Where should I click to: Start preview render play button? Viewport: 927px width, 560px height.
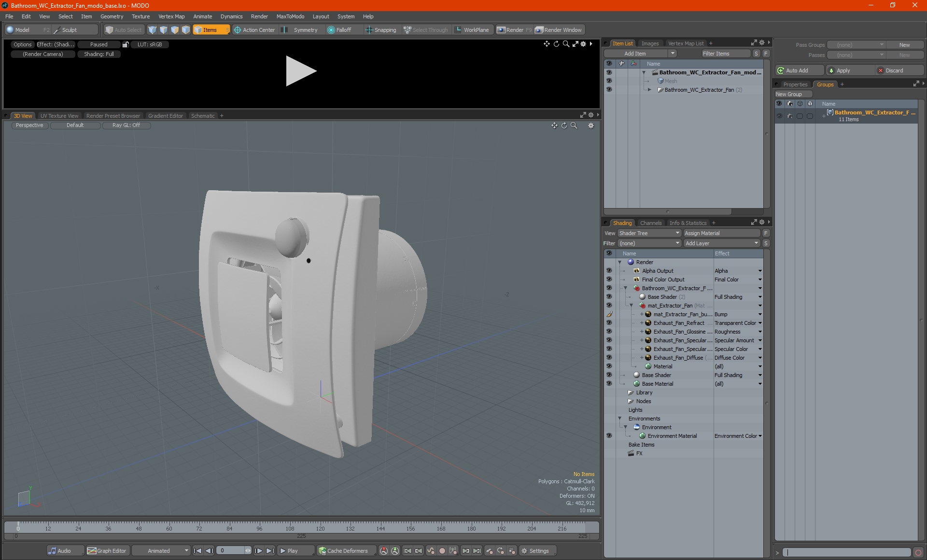point(300,71)
